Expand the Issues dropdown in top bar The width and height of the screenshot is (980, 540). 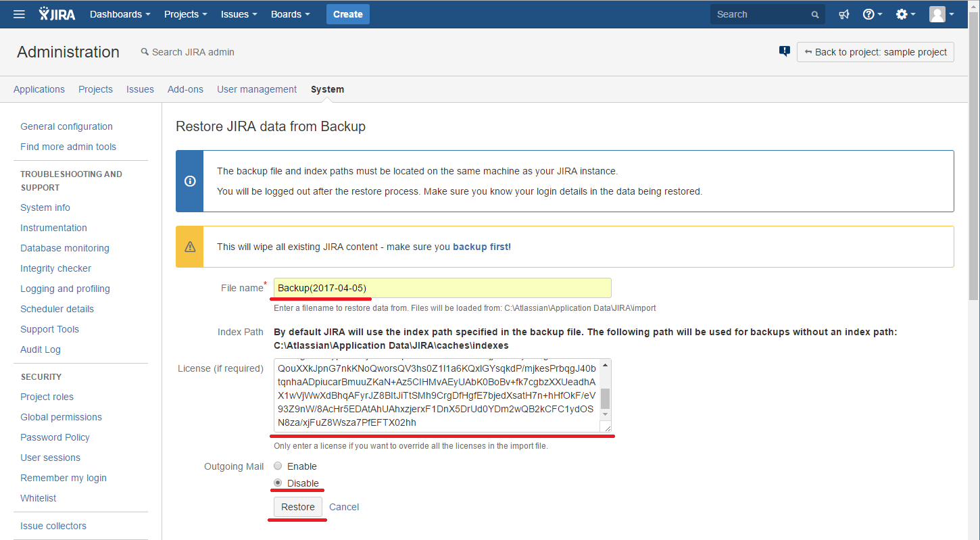point(239,14)
